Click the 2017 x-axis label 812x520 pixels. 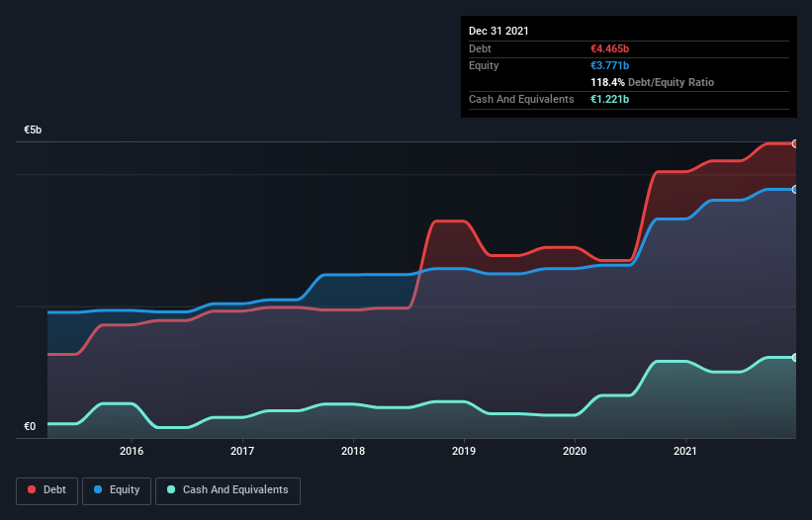pos(242,451)
